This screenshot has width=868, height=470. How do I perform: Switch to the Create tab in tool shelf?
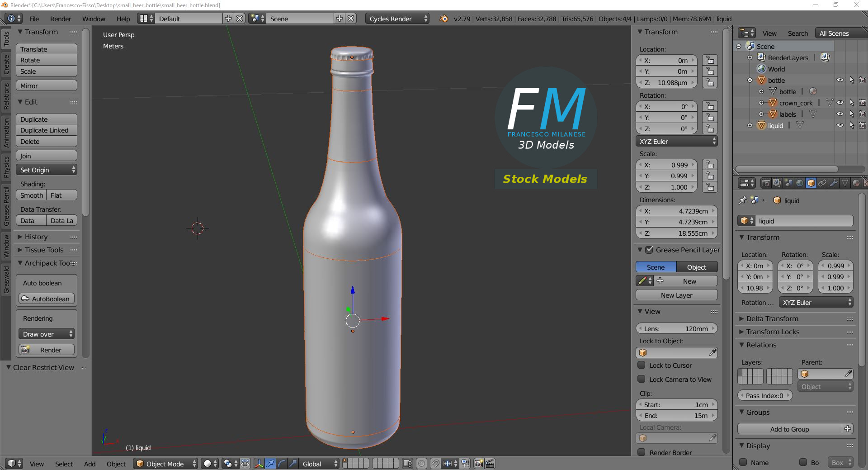[x=6, y=65]
